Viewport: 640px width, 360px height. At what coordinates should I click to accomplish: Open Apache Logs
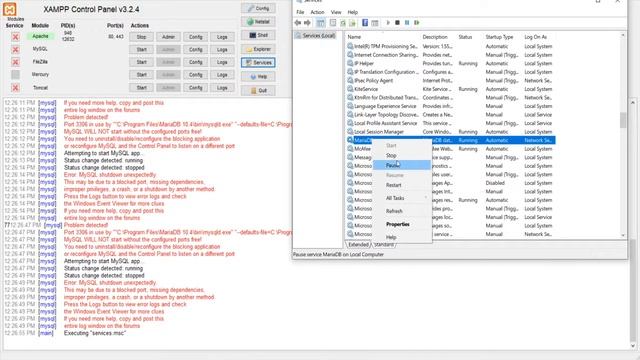point(222,37)
